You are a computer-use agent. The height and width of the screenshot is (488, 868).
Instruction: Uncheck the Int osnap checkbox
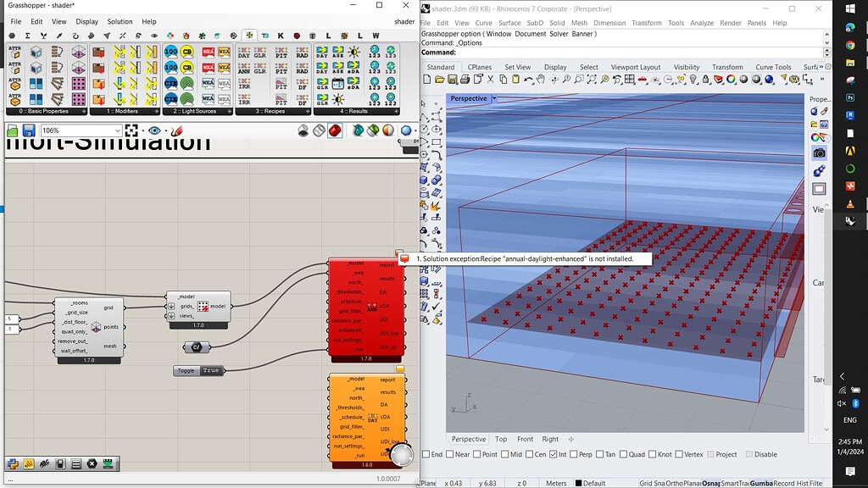[x=553, y=454]
